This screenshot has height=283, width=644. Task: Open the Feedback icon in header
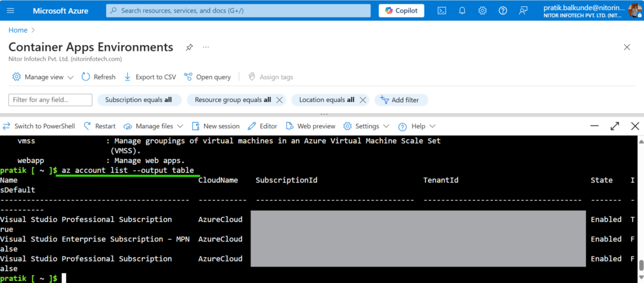(x=523, y=11)
